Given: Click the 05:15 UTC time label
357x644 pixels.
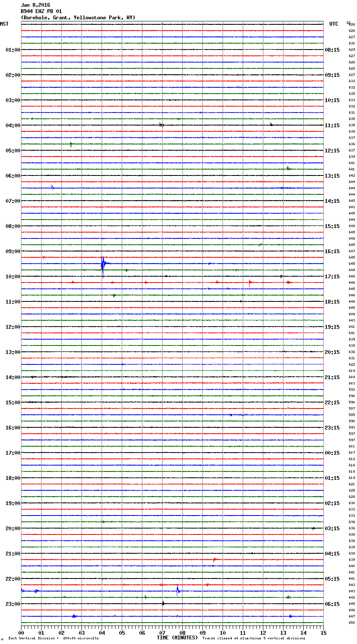Looking at the screenshot, I should pos(332,579).
